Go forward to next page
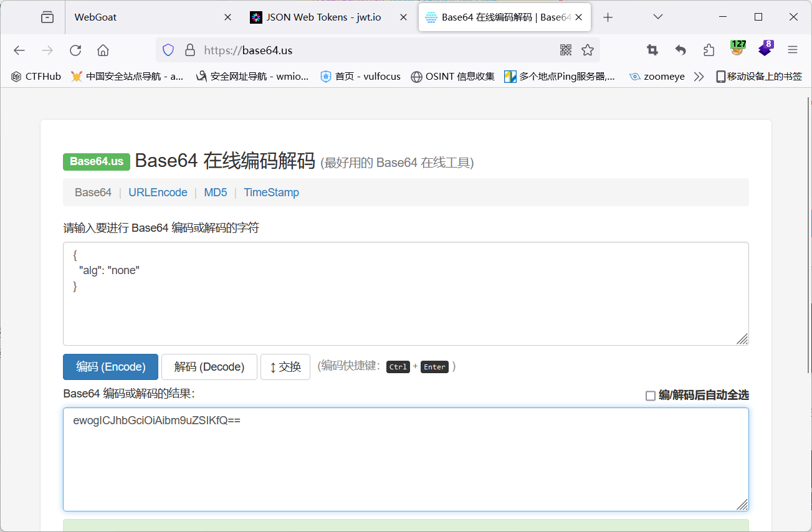This screenshot has width=812, height=532. click(x=47, y=50)
